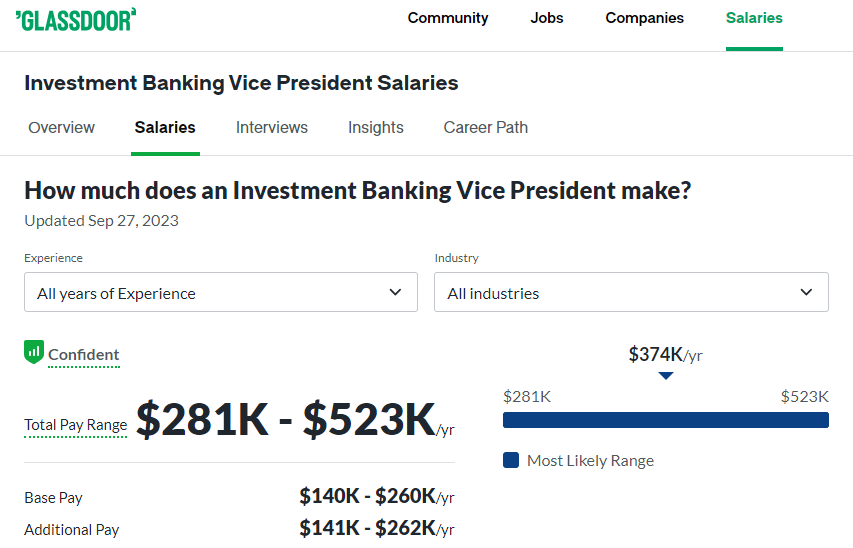Click the Most Likely Range legend square

tap(511, 460)
